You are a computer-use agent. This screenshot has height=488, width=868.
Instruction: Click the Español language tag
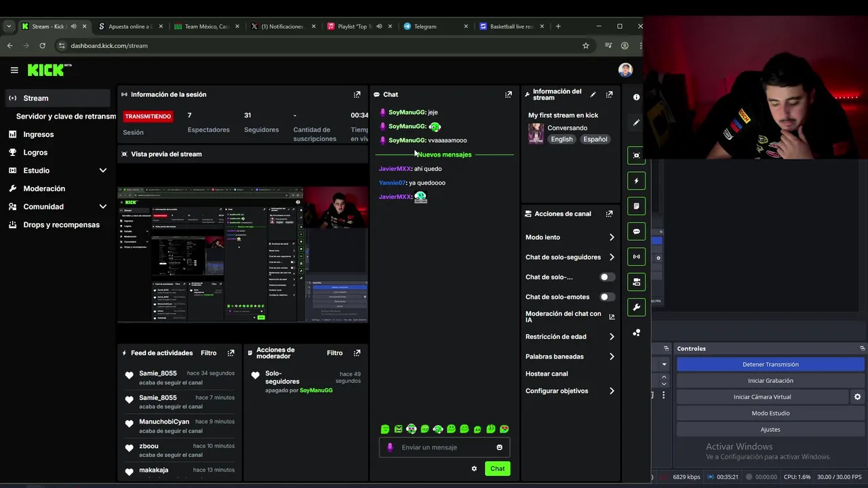[595, 140]
